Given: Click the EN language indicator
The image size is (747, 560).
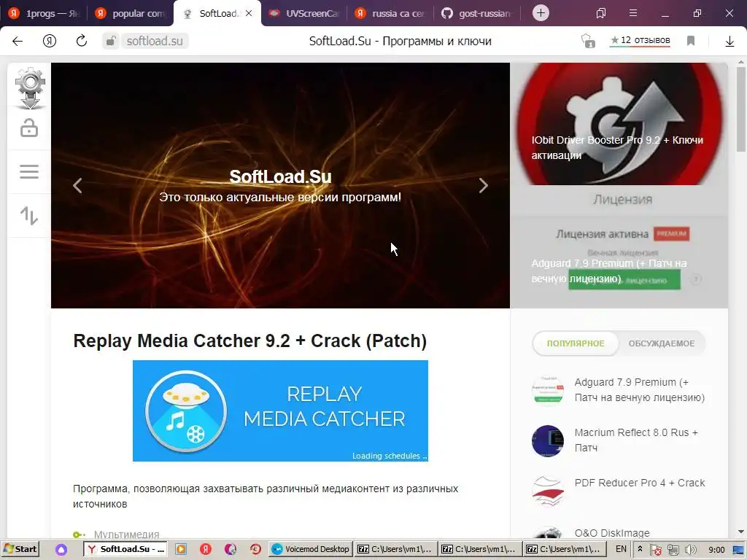Looking at the screenshot, I should [x=621, y=549].
